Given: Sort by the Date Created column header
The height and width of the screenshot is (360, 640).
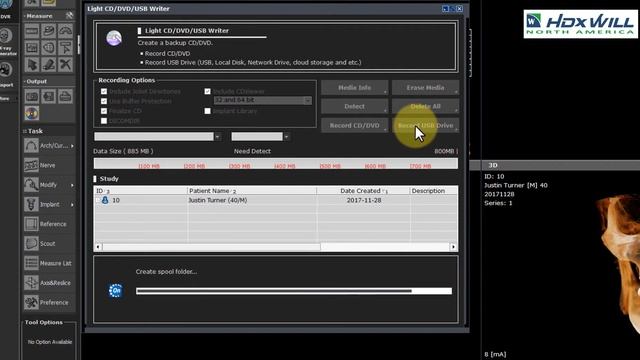Looking at the screenshot, I should [x=363, y=191].
